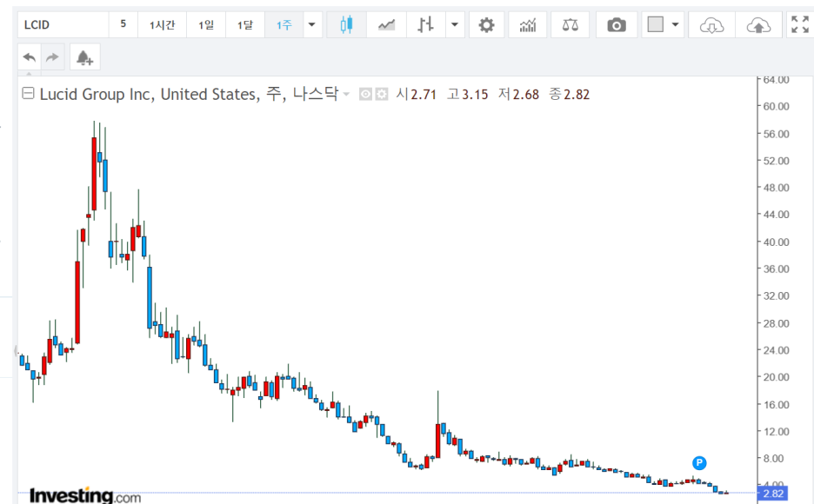Add a price alert with bell icon
The image size is (814, 504).
[84, 57]
